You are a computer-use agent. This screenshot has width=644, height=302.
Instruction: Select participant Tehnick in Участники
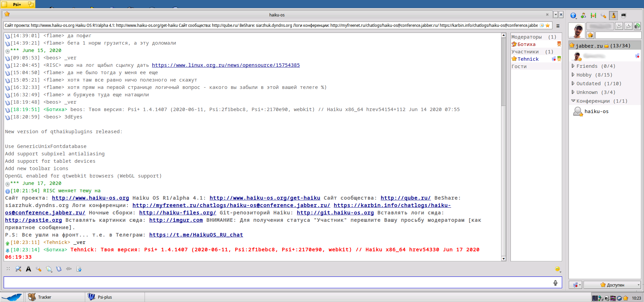536,59
